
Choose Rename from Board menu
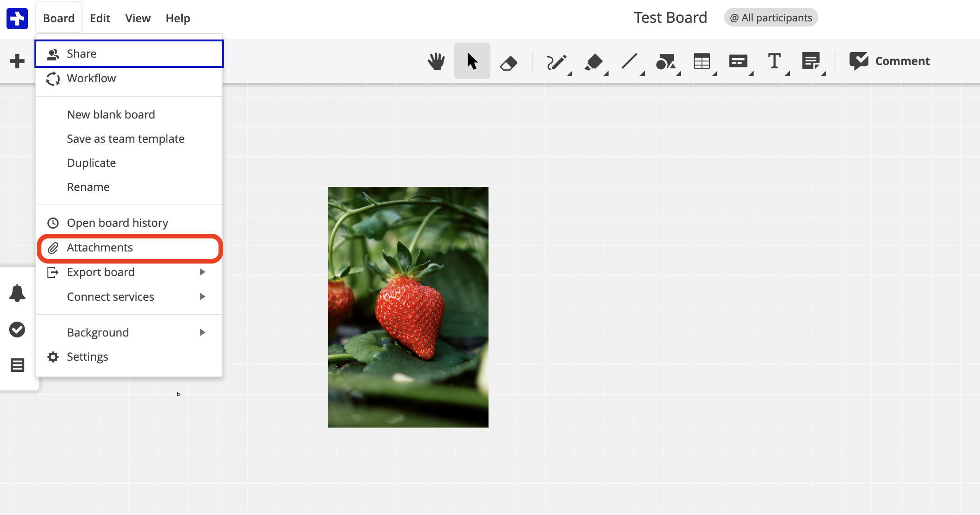coord(129,187)
